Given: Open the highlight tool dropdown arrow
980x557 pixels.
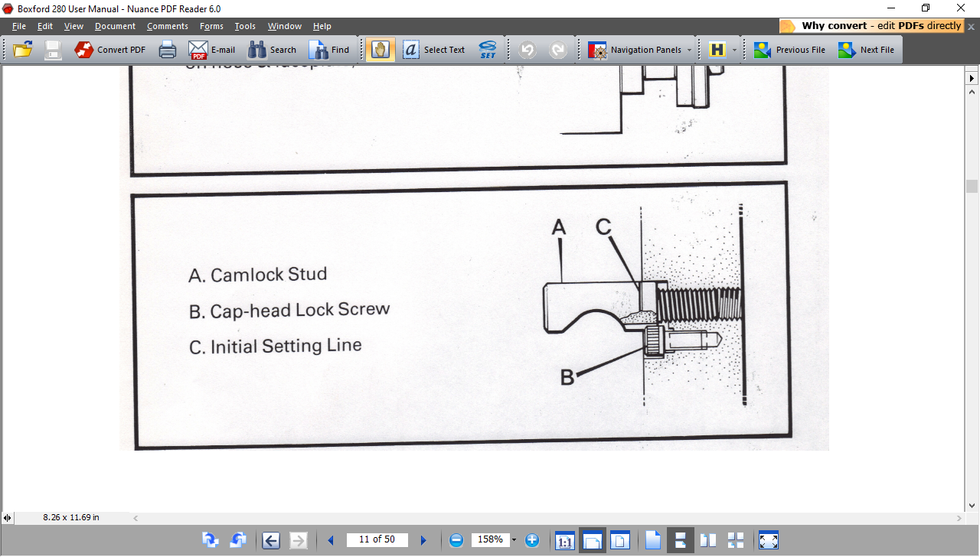Looking at the screenshot, I should click(x=734, y=50).
